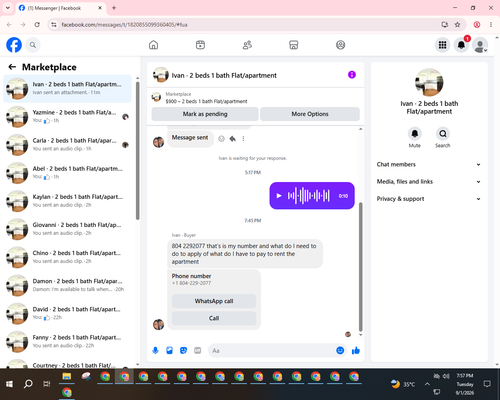Image resolution: width=500 pixels, height=400 pixels.
Task: Open the menu grid icon
Action: coord(442,45)
